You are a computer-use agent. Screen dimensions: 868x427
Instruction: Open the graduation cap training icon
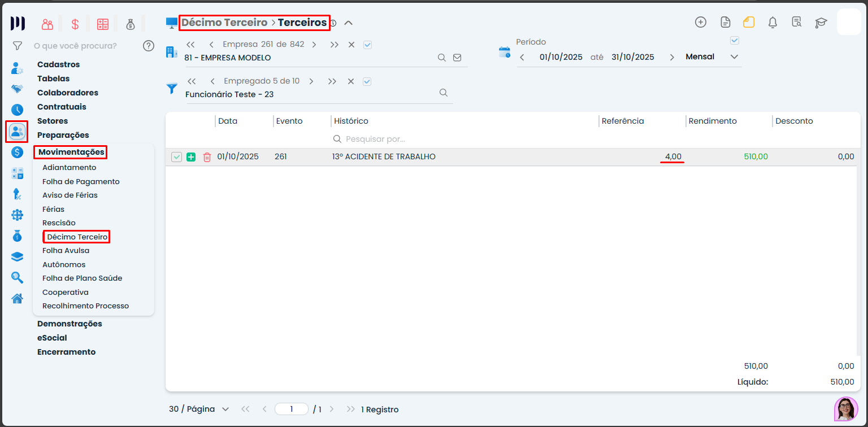click(x=821, y=23)
